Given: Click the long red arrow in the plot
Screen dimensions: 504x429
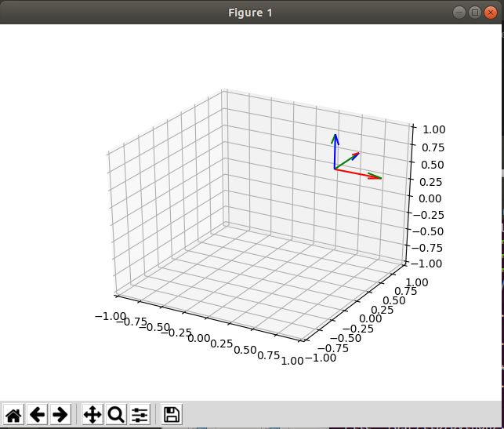Looking at the screenshot, I should click(x=358, y=173).
